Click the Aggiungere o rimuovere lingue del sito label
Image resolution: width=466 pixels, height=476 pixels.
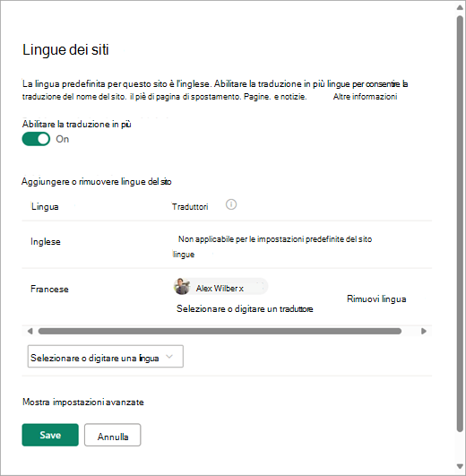point(97,182)
